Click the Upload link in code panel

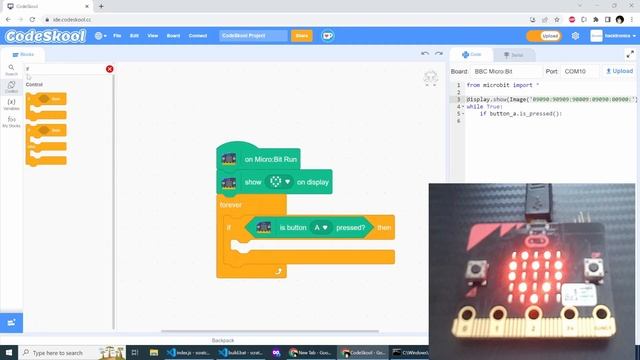(x=619, y=71)
